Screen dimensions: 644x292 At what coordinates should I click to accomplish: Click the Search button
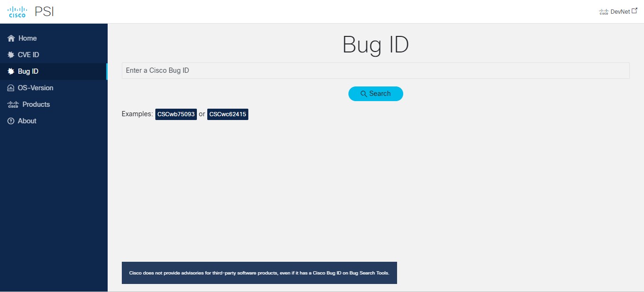[x=376, y=94]
